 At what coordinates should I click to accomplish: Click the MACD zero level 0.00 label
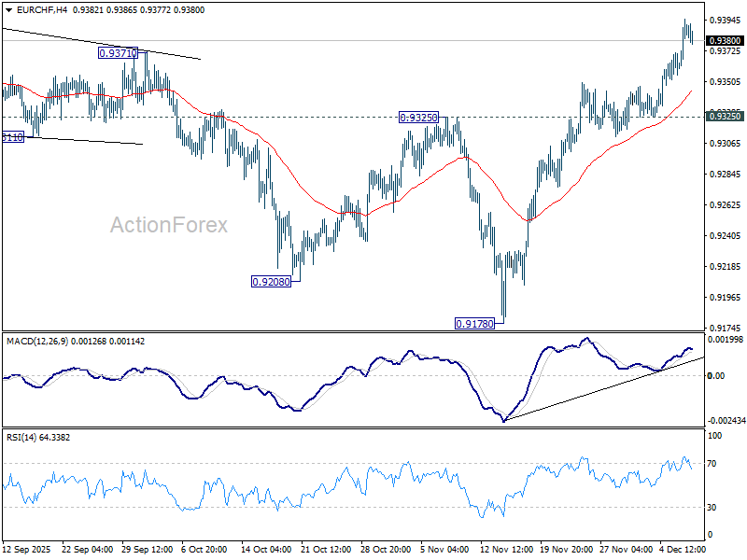coord(716,376)
